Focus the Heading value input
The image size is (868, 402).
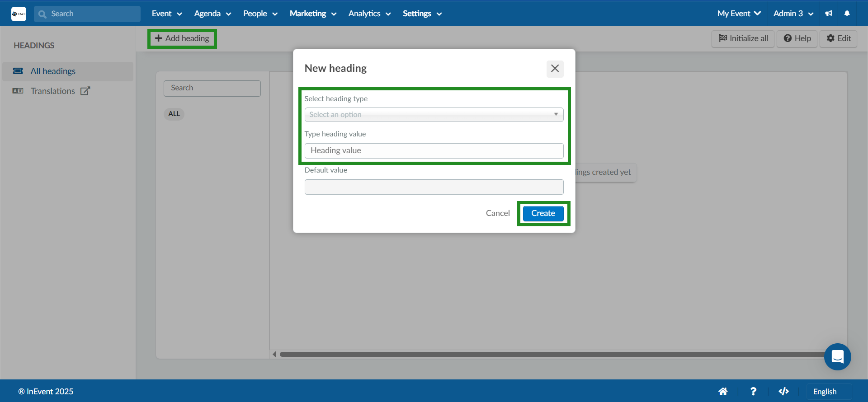(434, 151)
